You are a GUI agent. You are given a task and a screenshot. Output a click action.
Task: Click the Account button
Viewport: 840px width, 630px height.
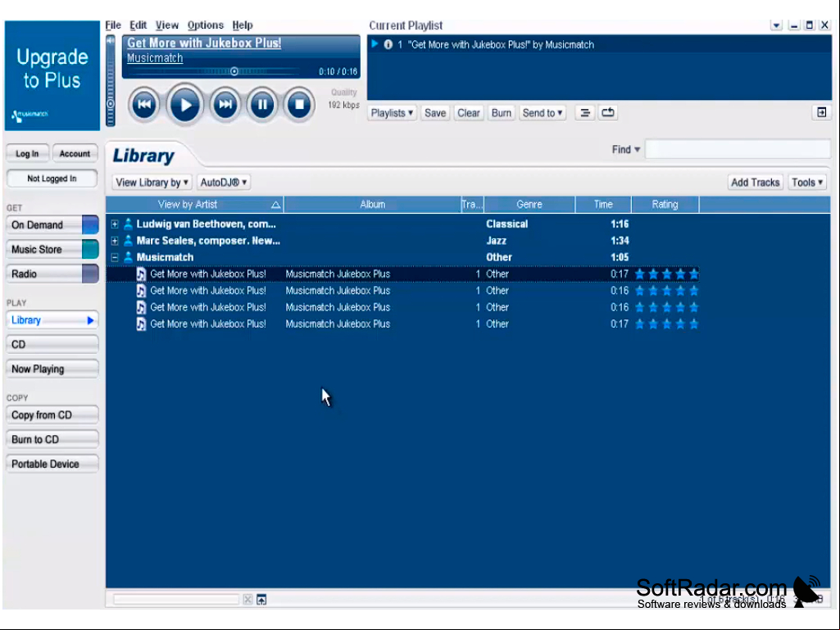tap(75, 154)
